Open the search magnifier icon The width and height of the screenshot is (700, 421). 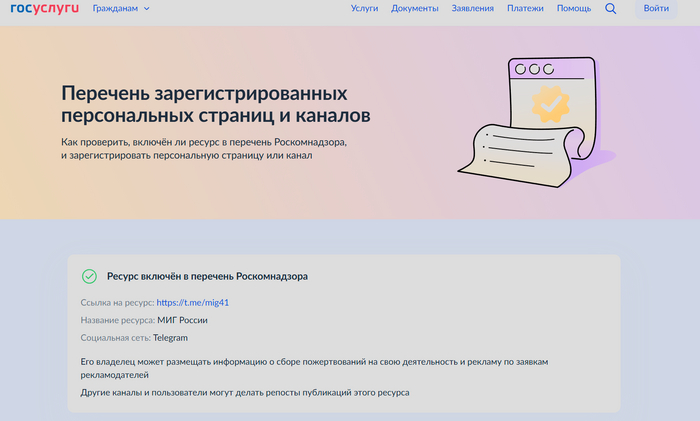611,9
